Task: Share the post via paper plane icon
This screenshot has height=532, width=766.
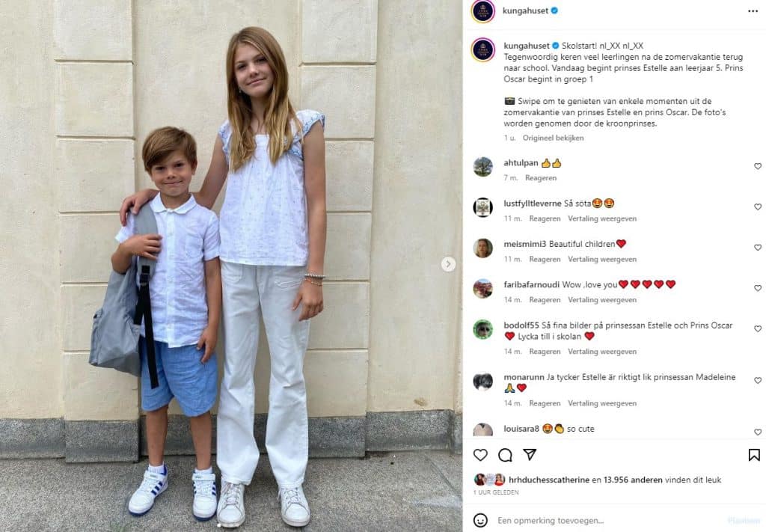Action: [x=530, y=455]
